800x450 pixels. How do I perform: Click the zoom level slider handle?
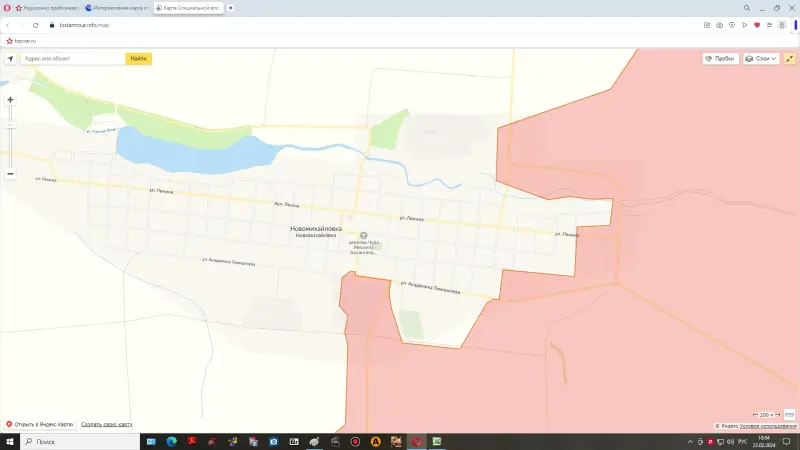point(10,125)
